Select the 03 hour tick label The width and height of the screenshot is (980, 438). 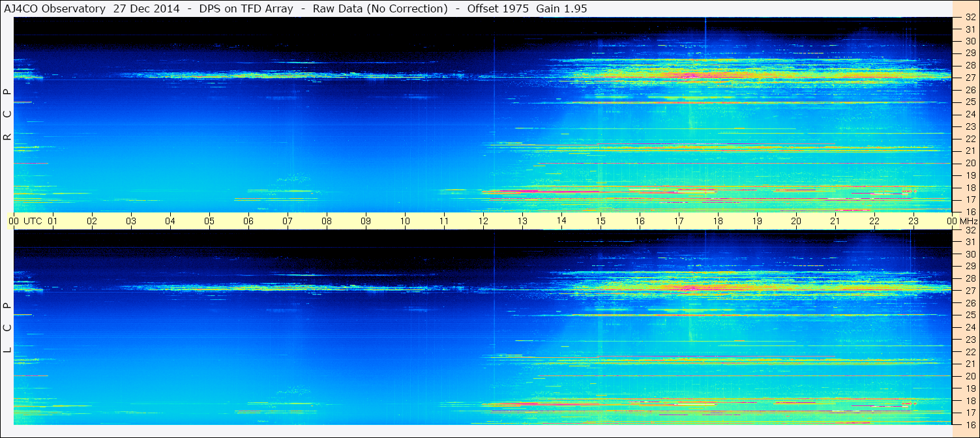pyautogui.click(x=131, y=221)
